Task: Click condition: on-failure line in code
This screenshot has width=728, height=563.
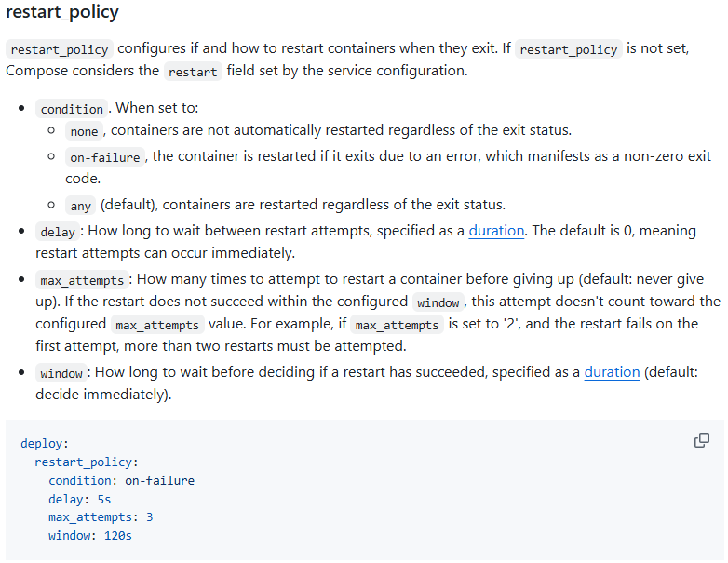Action: pos(122,480)
